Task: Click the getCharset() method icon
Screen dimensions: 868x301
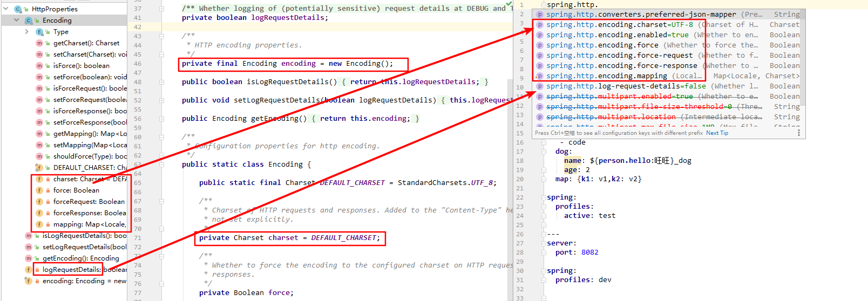Action: tap(39, 43)
